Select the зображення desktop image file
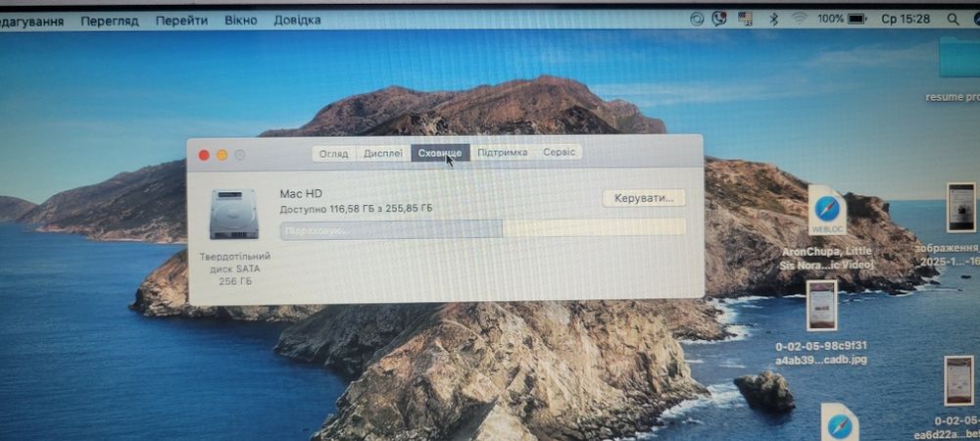Screen dimensions: 980x441 click(x=960, y=208)
